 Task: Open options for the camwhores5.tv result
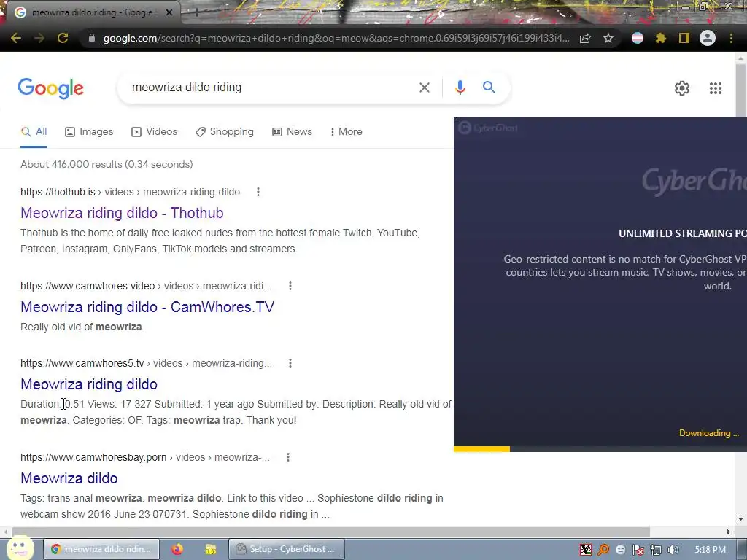(x=290, y=363)
